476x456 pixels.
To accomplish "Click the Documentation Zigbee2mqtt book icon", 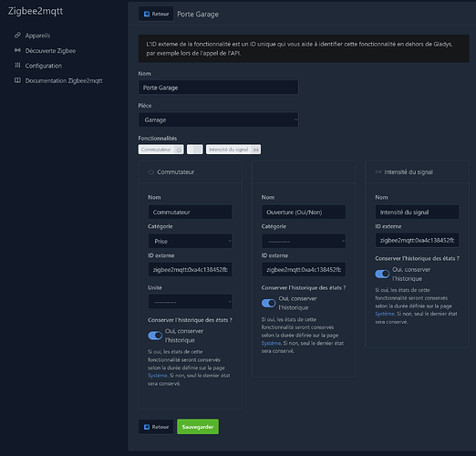I will pos(17,80).
